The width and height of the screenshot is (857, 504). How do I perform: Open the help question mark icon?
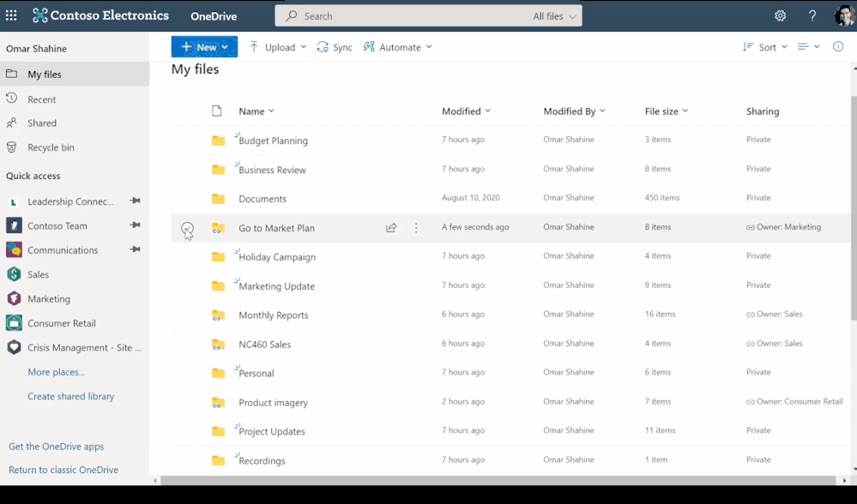click(x=812, y=15)
